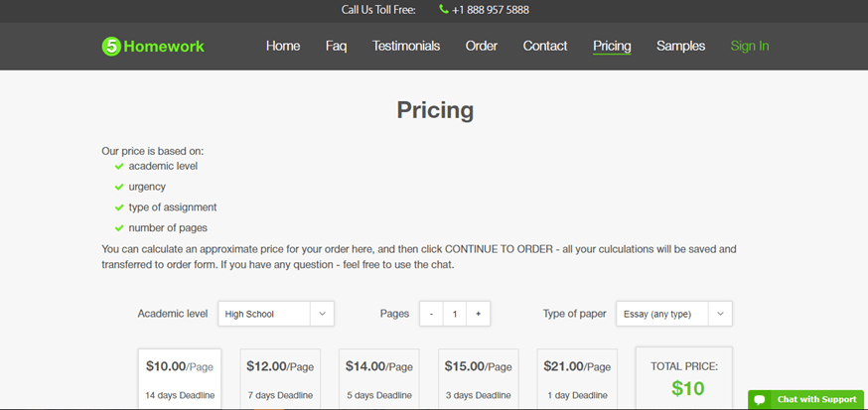Increase pages with the plus button

click(x=479, y=314)
